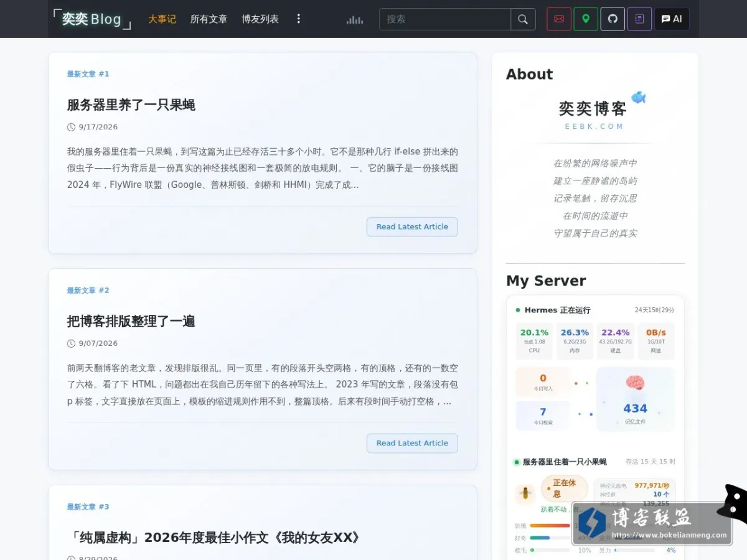747x560 pixels.
Task: Expand the three-dot more menu
Action: coord(298,19)
